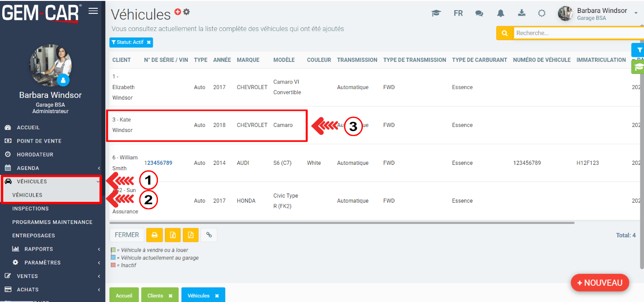Screen dimensions: 644x302
Task: Click the download icon in top header
Action: [522, 13]
